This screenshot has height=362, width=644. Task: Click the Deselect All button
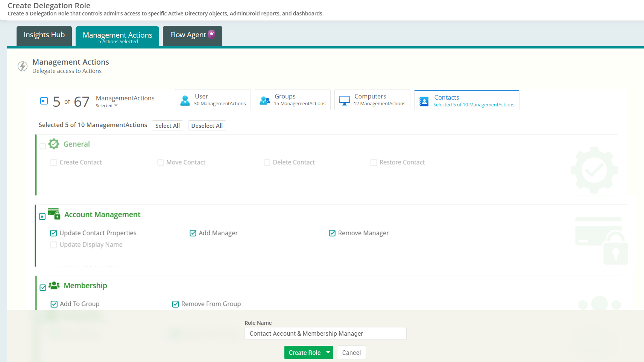[207, 126]
